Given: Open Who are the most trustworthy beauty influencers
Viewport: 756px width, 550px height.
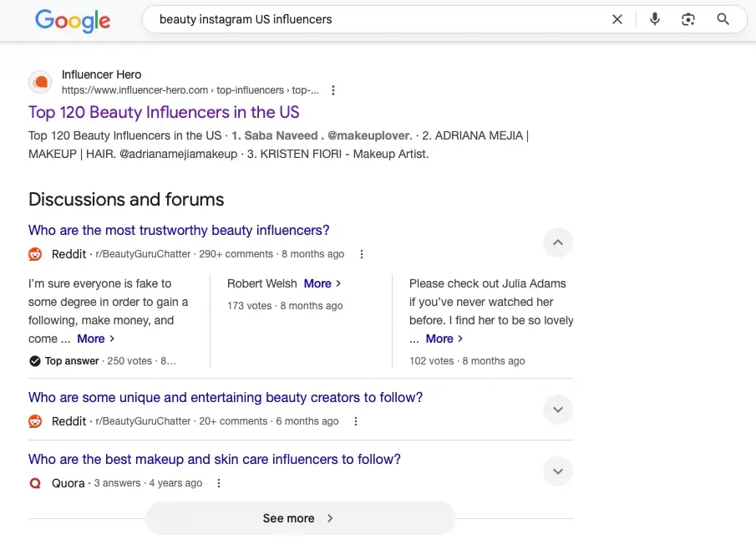Looking at the screenshot, I should click(x=179, y=231).
